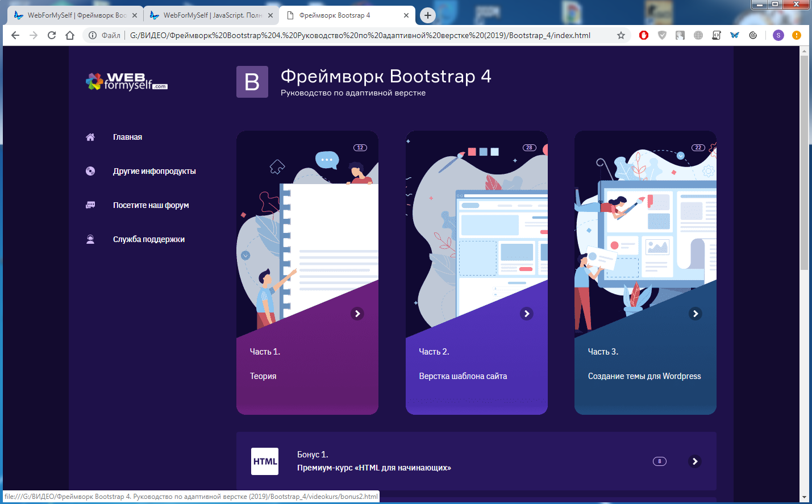This screenshot has width=812, height=504.
Task: Open the butterfly extension icon in the toolbar
Action: (x=735, y=35)
